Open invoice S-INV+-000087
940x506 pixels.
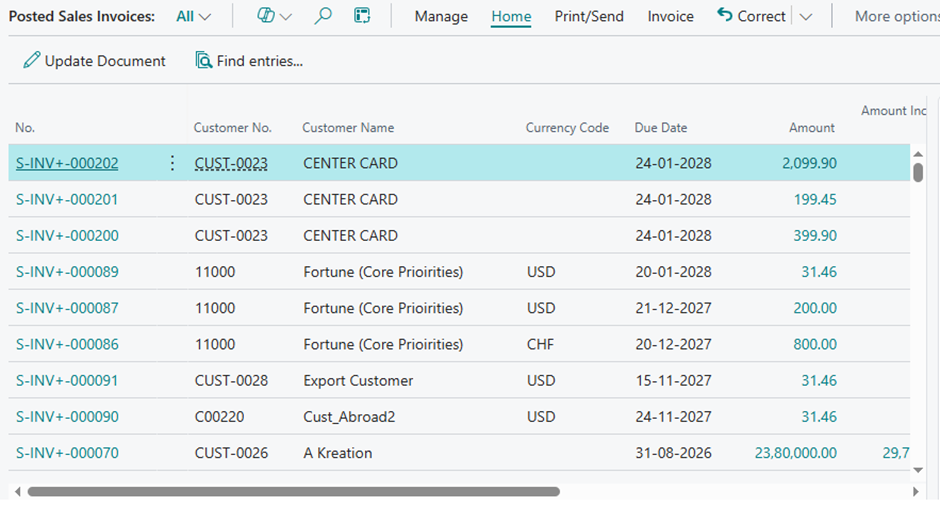click(67, 308)
